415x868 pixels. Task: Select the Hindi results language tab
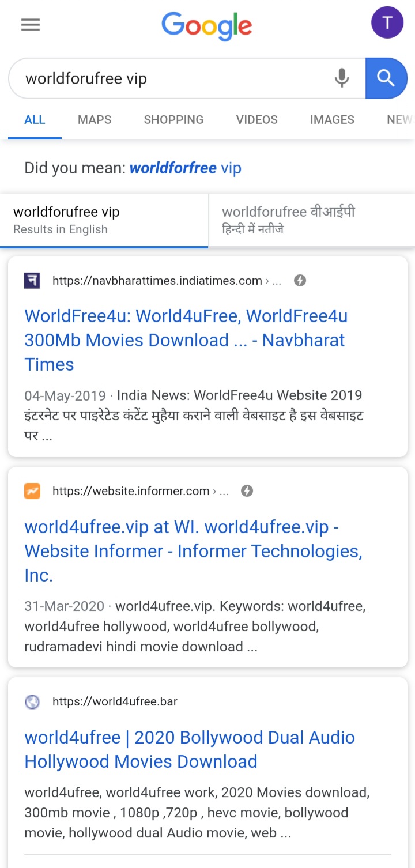click(311, 220)
